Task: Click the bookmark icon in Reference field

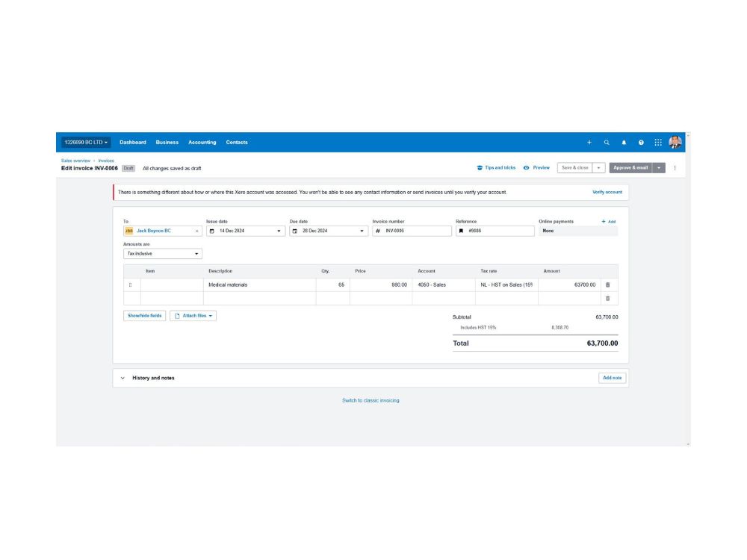Action: [461, 231]
